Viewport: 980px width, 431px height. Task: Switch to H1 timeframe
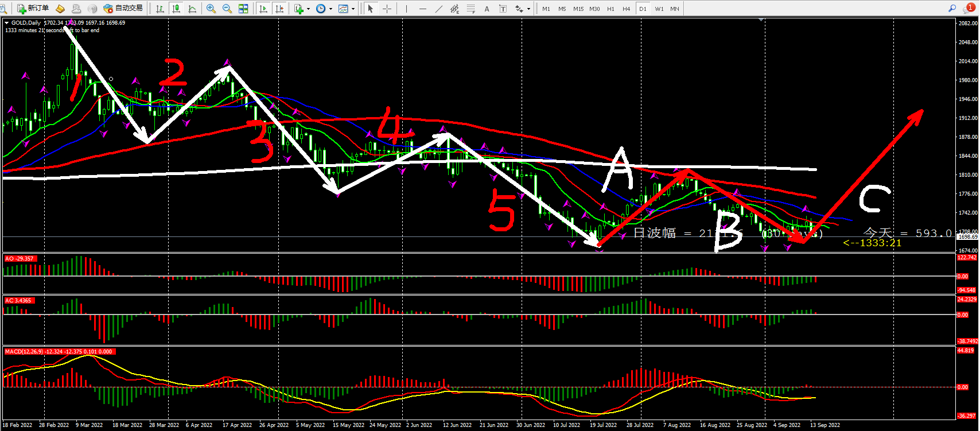(x=610, y=9)
